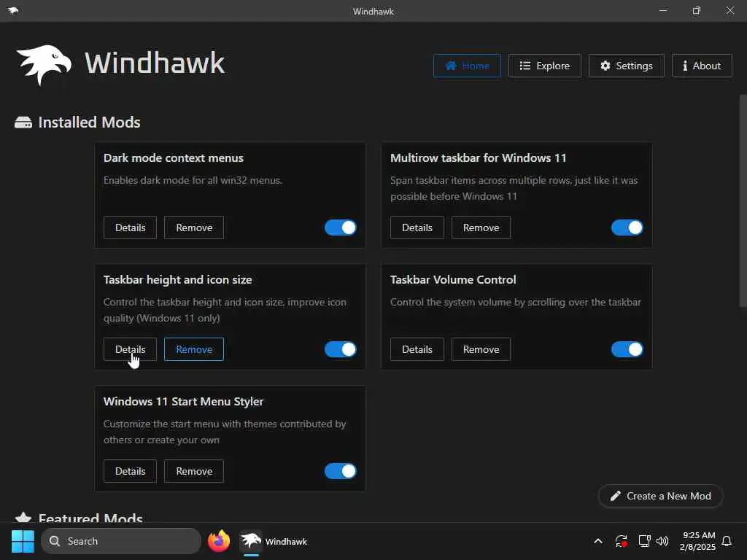The height and width of the screenshot is (560, 747).
Task: Click the page vertical scrollbar
Action: coord(743,201)
